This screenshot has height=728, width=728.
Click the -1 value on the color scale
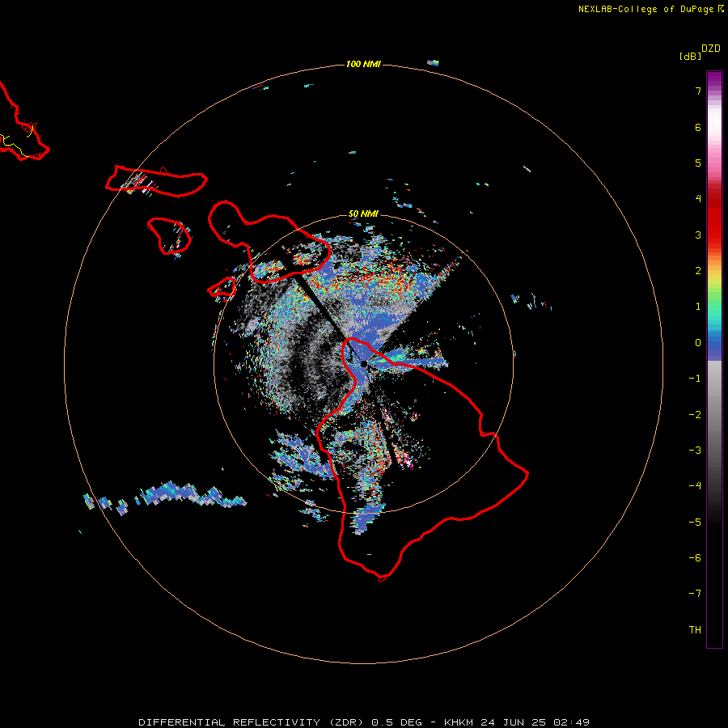click(x=695, y=379)
